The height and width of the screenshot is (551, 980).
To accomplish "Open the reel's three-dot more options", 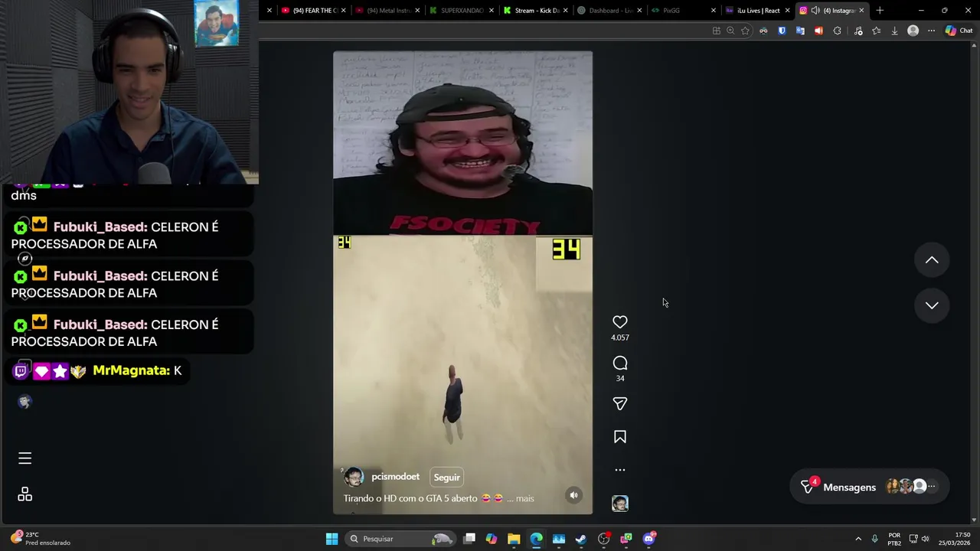I will [x=620, y=470].
